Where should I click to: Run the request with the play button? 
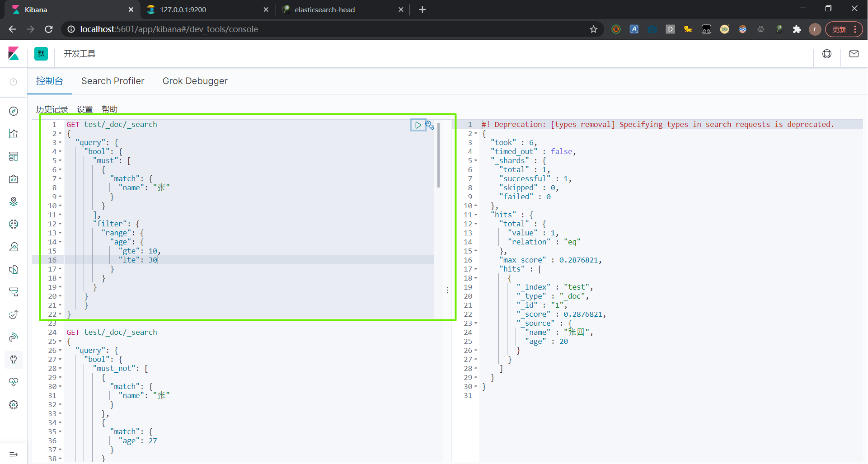[x=418, y=125]
